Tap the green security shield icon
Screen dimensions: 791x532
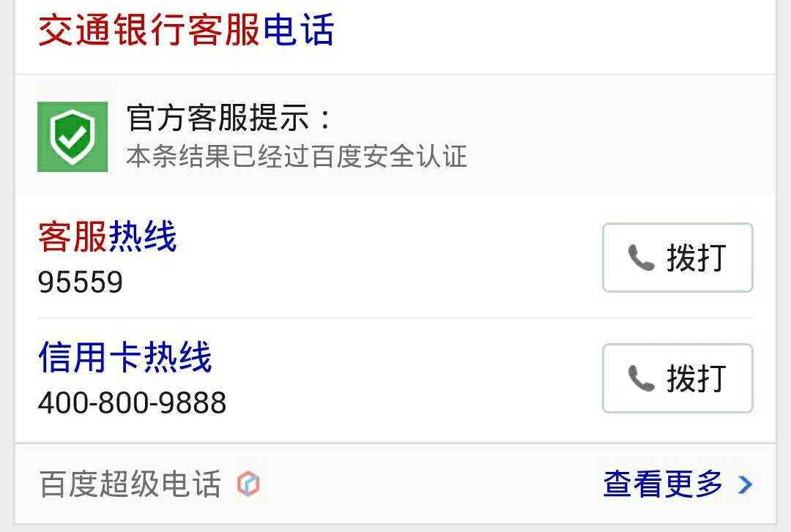click(x=72, y=137)
